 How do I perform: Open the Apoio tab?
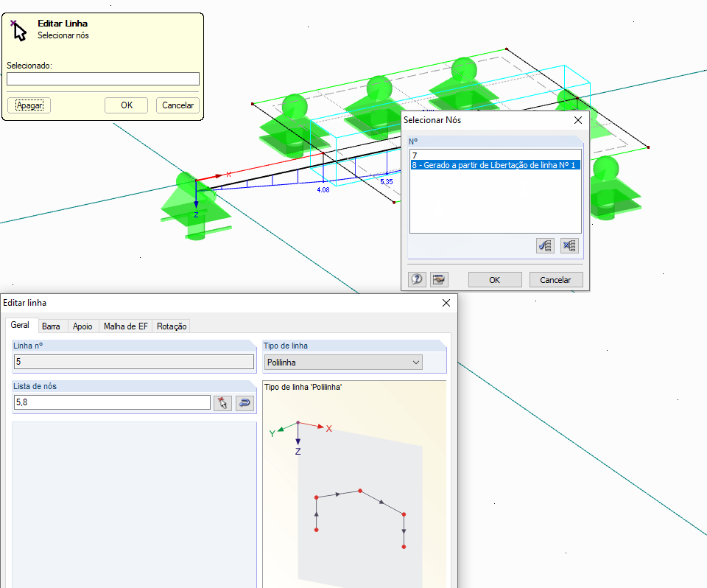tap(82, 326)
